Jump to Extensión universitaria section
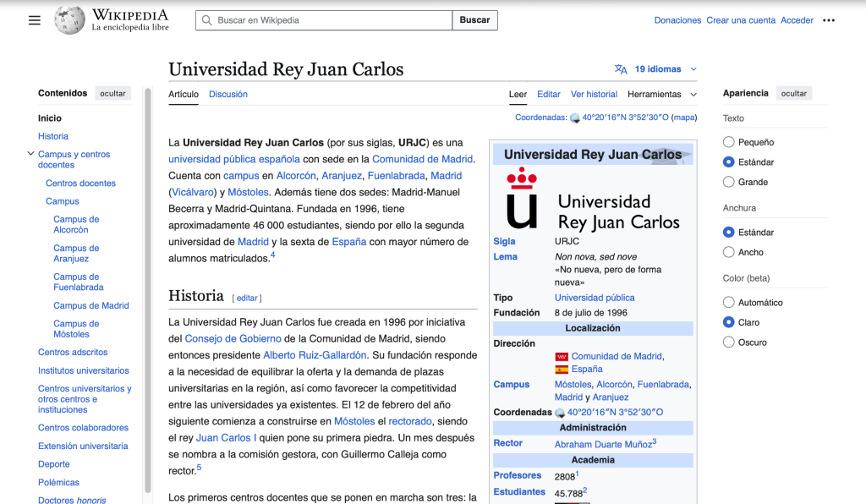This screenshot has width=866, height=504. point(83,446)
